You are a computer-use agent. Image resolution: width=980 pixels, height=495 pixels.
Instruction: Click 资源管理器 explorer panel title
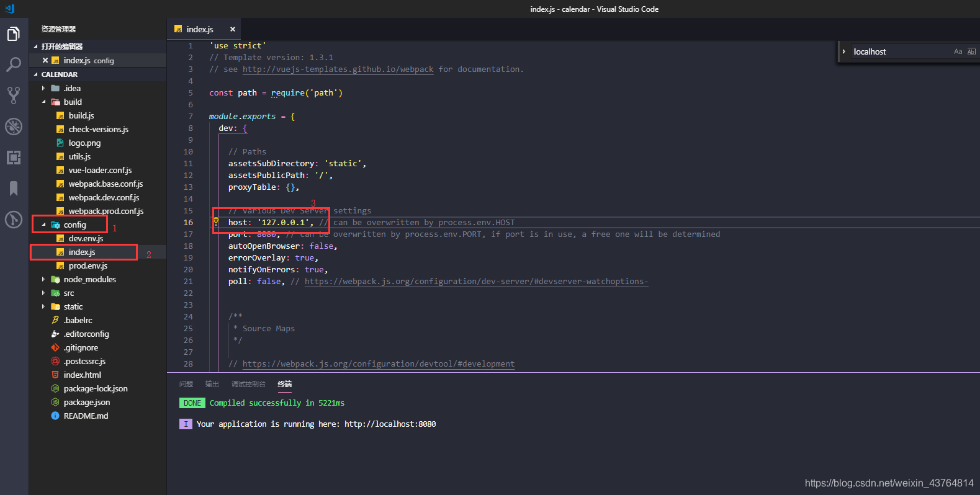pyautogui.click(x=58, y=29)
